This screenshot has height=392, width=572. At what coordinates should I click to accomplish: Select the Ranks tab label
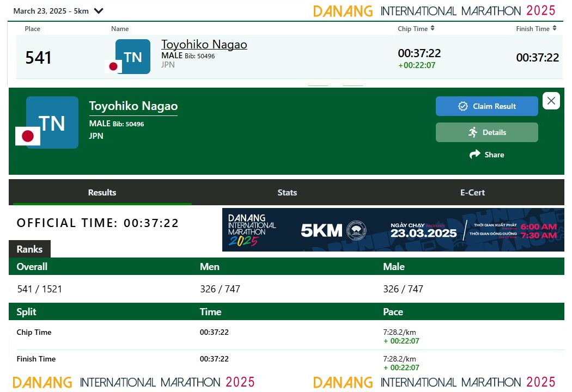click(x=29, y=249)
